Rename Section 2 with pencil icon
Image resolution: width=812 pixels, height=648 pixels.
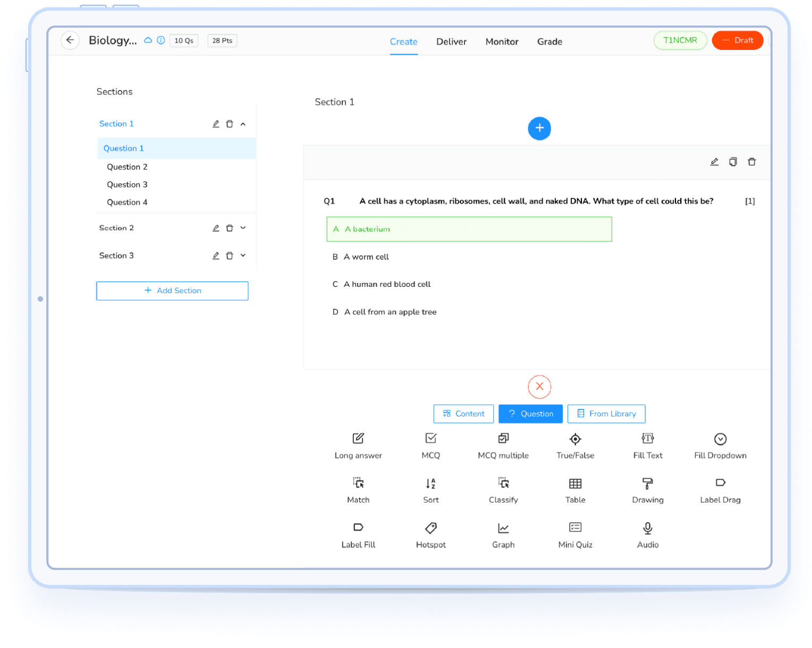pos(216,228)
